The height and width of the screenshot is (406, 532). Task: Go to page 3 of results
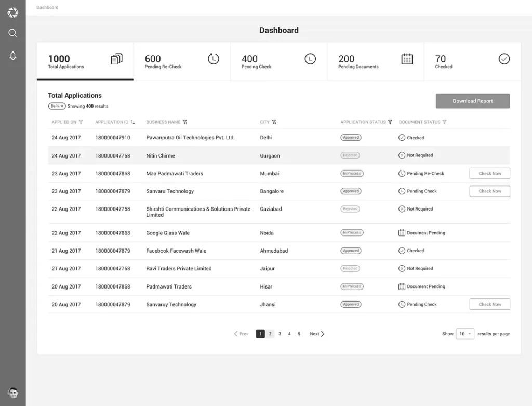click(x=280, y=334)
